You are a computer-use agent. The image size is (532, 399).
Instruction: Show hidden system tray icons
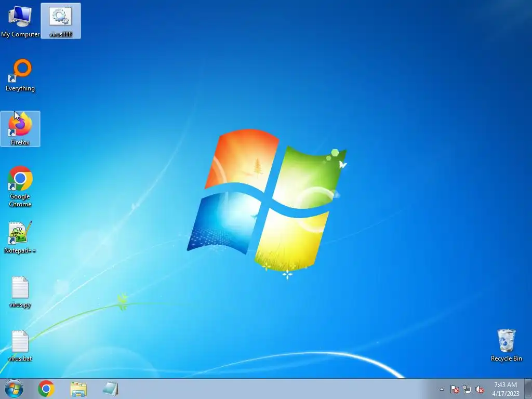tap(442, 389)
